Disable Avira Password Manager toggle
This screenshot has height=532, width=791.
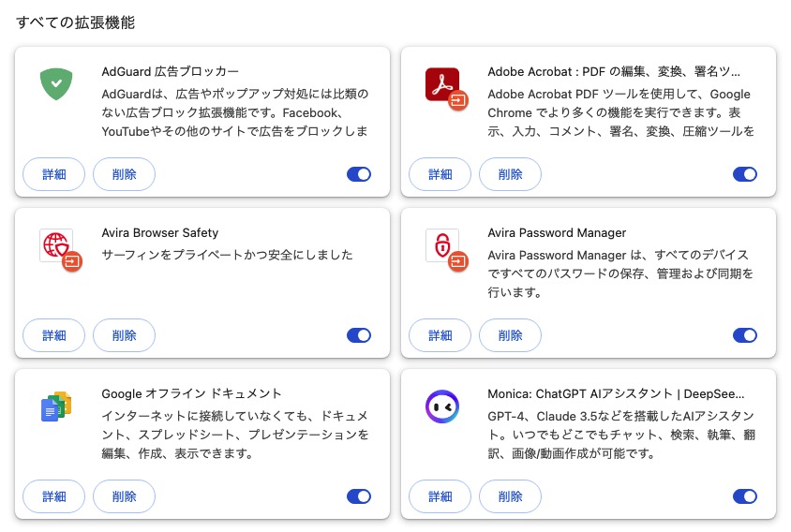click(x=745, y=335)
